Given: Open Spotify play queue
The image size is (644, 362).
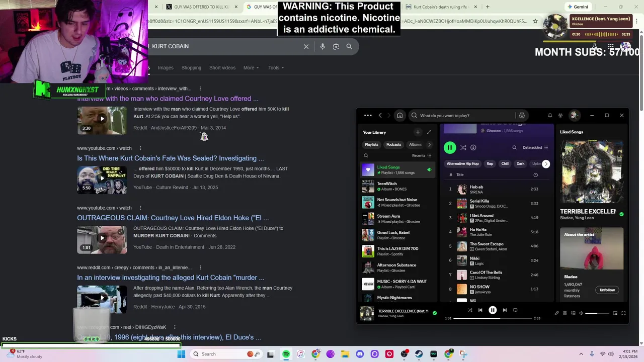Looking at the screenshot, I should coord(565,313).
